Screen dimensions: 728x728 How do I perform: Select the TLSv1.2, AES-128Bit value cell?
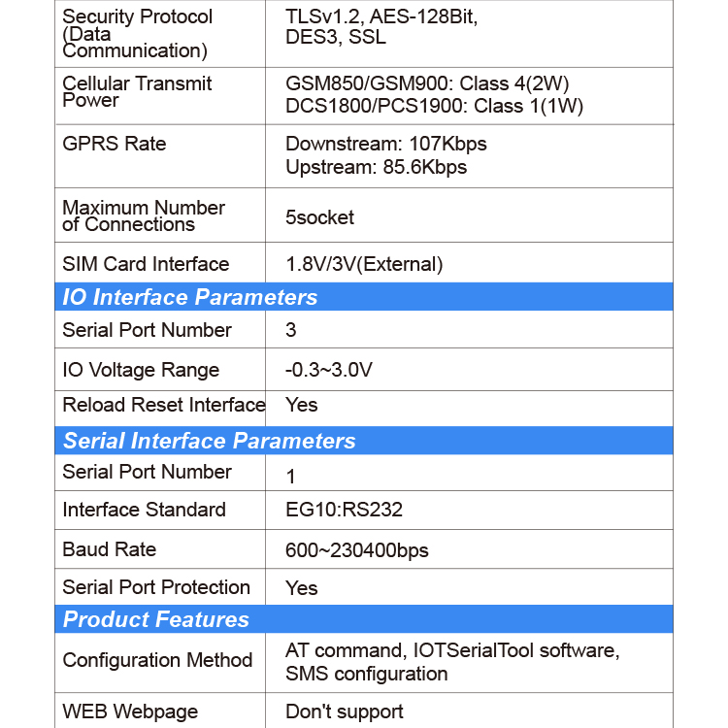click(469, 33)
